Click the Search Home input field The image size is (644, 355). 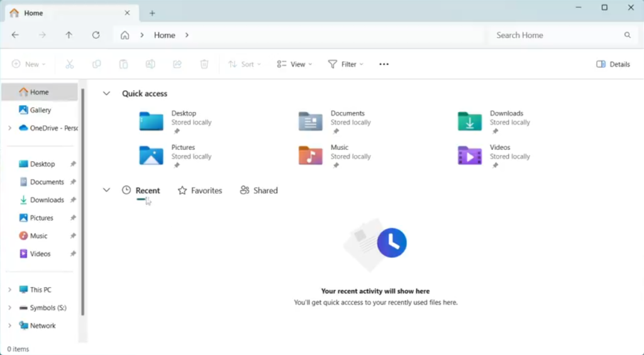click(x=557, y=35)
